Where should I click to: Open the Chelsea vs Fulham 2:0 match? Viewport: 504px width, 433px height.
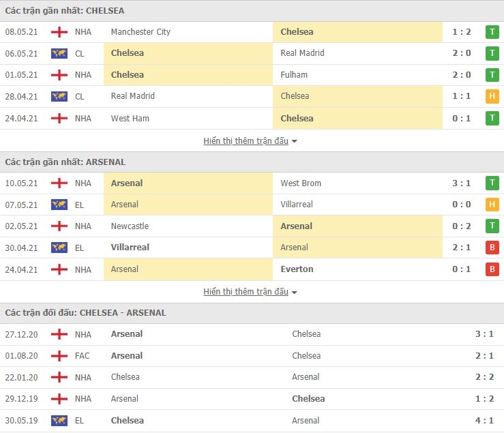coord(252,75)
